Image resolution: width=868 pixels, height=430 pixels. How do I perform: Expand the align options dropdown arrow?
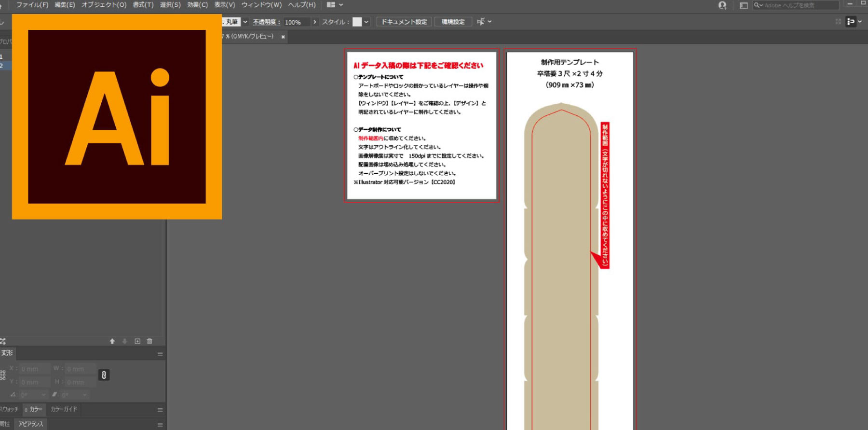(x=489, y=22)
